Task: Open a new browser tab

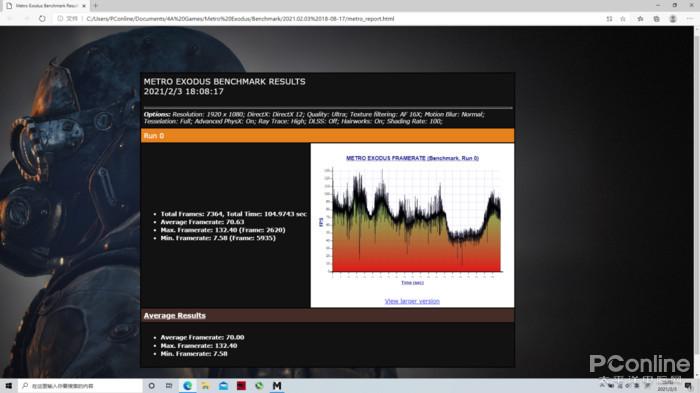Action: click(x=96, y=6)
